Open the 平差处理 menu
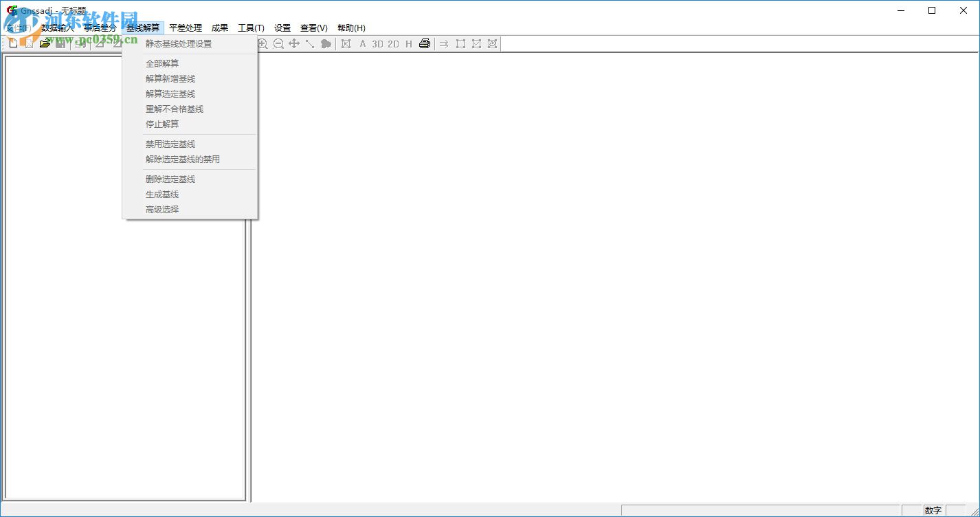Viewport: 980px width, 517px height. click(x=186, y=28)
